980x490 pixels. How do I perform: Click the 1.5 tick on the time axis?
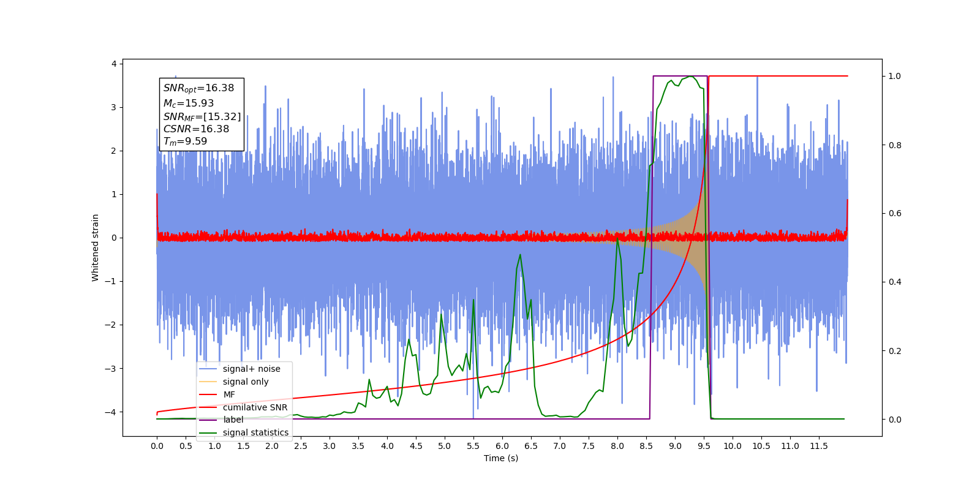coord(243,446)
